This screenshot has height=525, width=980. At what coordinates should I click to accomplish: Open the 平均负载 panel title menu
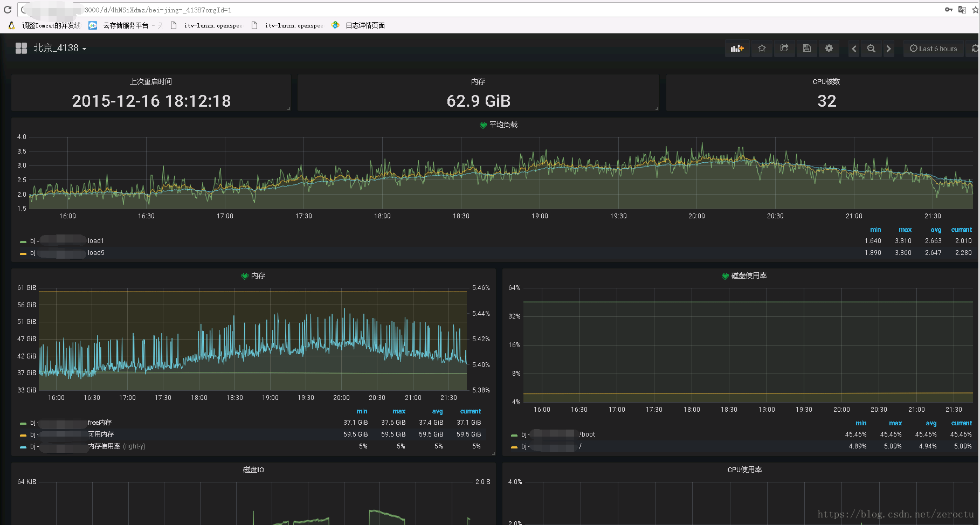(x=503, y=125)
